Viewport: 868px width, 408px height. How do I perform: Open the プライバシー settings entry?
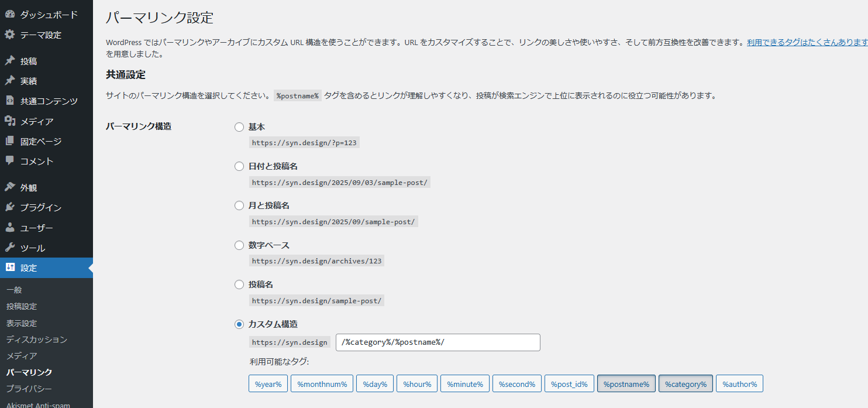coord(26,388)
